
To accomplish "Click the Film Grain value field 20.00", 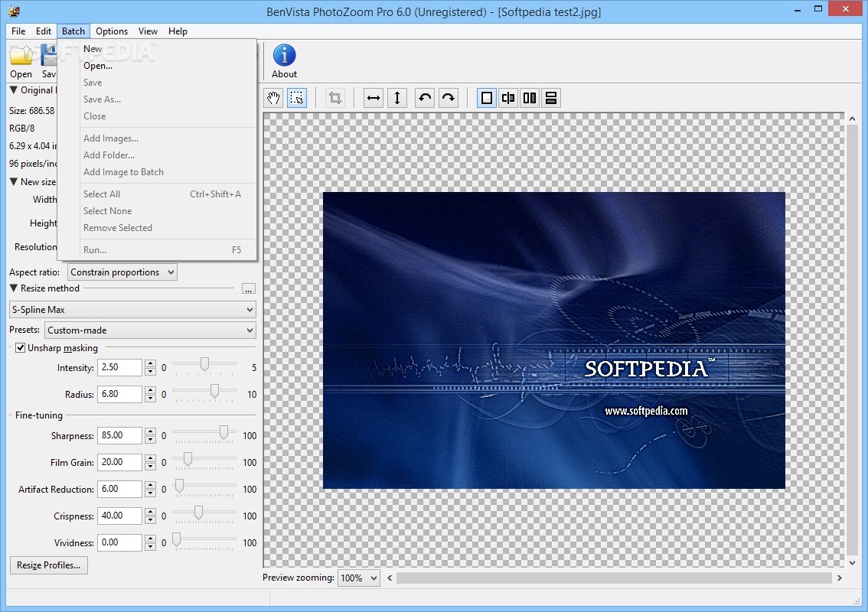I will 119,462.
